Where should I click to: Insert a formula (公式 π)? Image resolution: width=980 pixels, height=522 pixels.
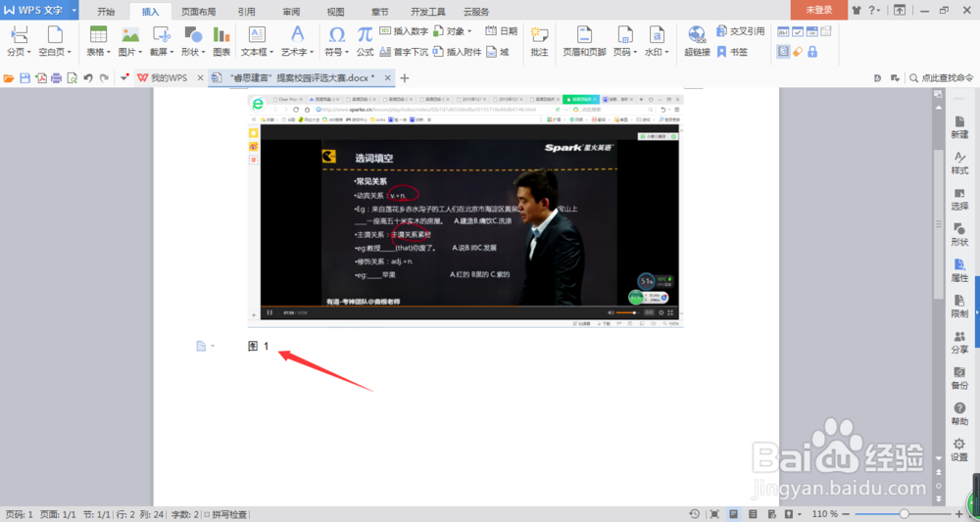tap(365, 42)
